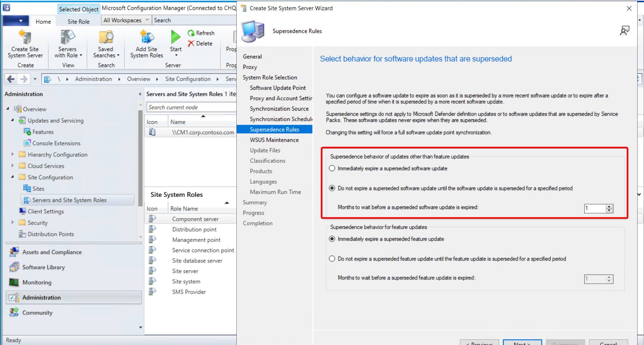The image size is (644, 345).
Task: Click the Management point role icon
Action: [152, 240]
